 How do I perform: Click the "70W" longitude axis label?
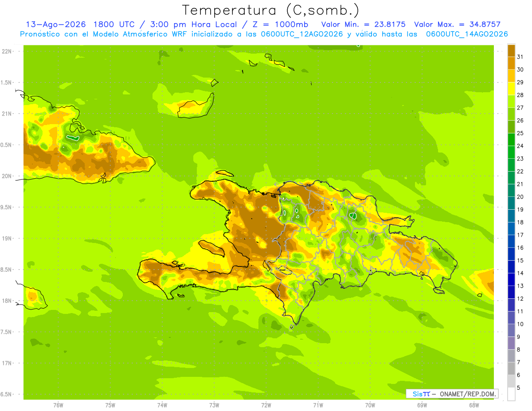click(370, 405)
